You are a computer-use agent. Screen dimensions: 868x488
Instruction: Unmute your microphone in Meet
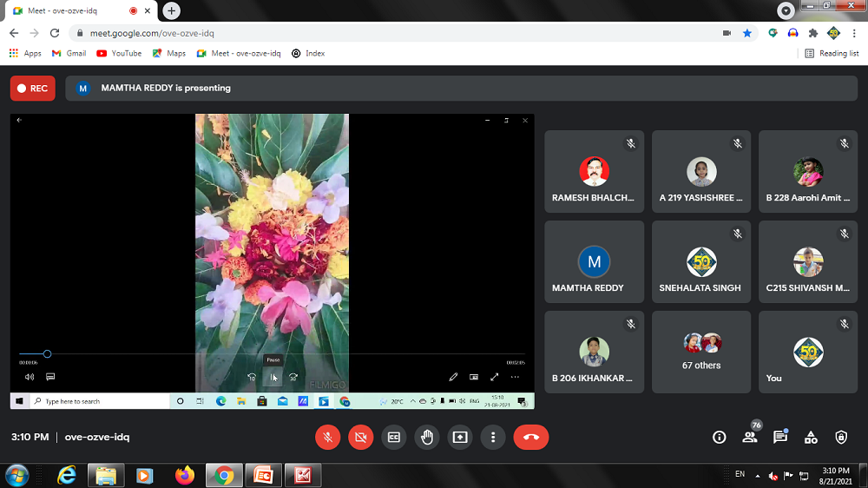327,438
